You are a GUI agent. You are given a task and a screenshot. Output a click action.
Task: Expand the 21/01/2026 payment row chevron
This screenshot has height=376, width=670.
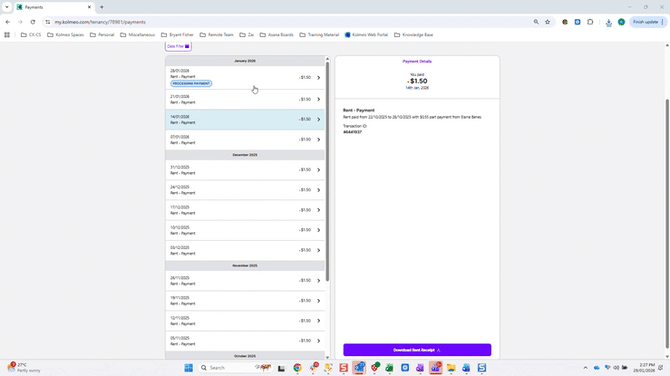coord(318,100)
